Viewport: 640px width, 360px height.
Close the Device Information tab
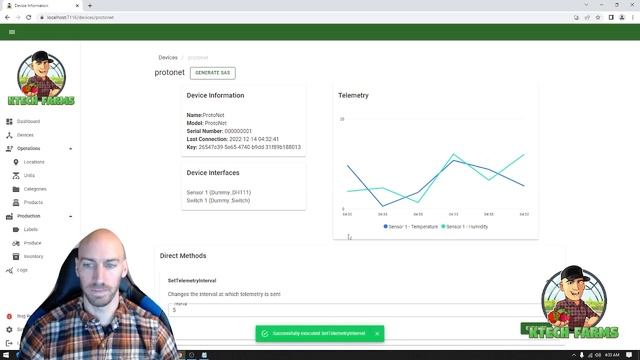(77, 6)
